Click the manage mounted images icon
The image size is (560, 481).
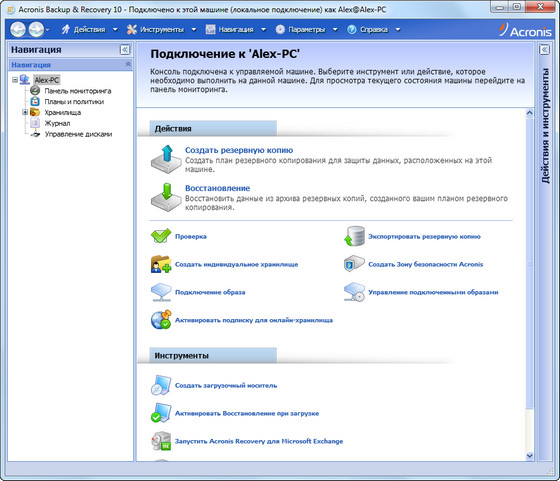[354, 292]
